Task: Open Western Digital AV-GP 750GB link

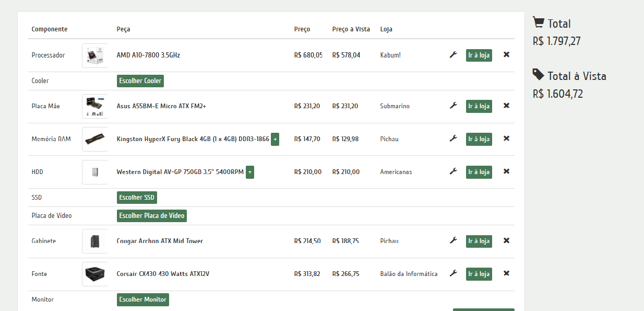Action: point(180,172)
